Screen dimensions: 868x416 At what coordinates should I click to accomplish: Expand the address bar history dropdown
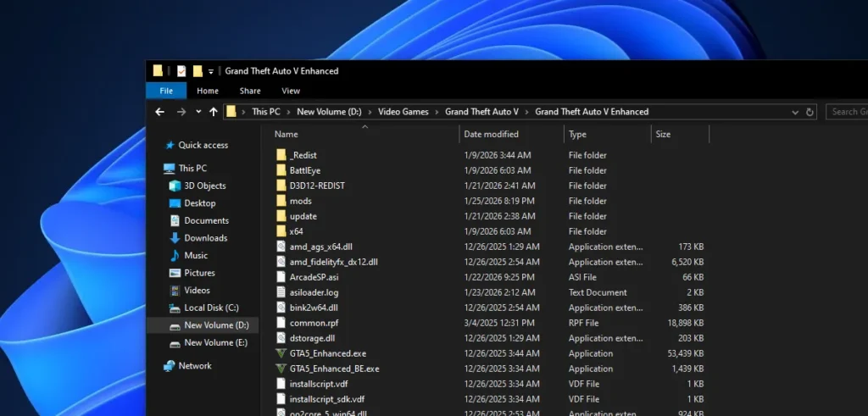coord(795,113)
